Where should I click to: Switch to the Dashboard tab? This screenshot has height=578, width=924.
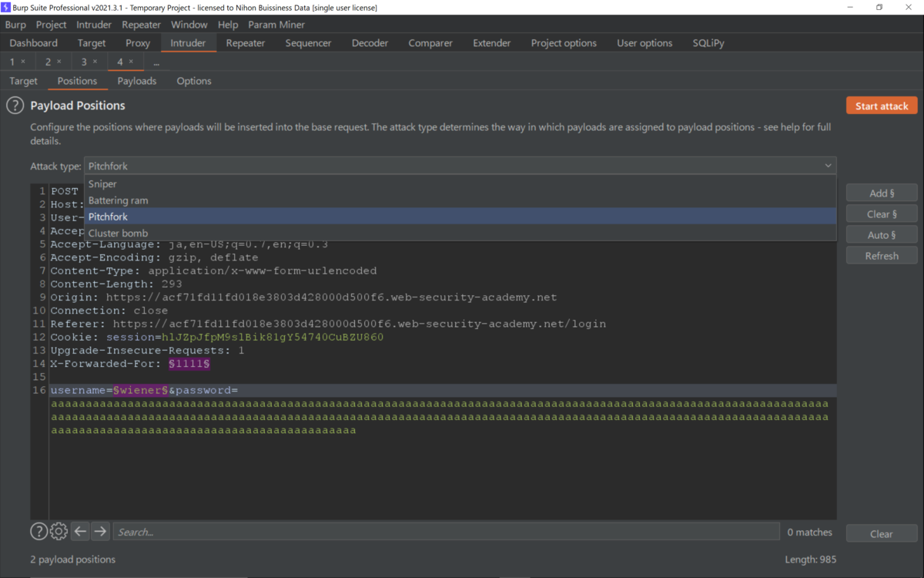point(34,43)
